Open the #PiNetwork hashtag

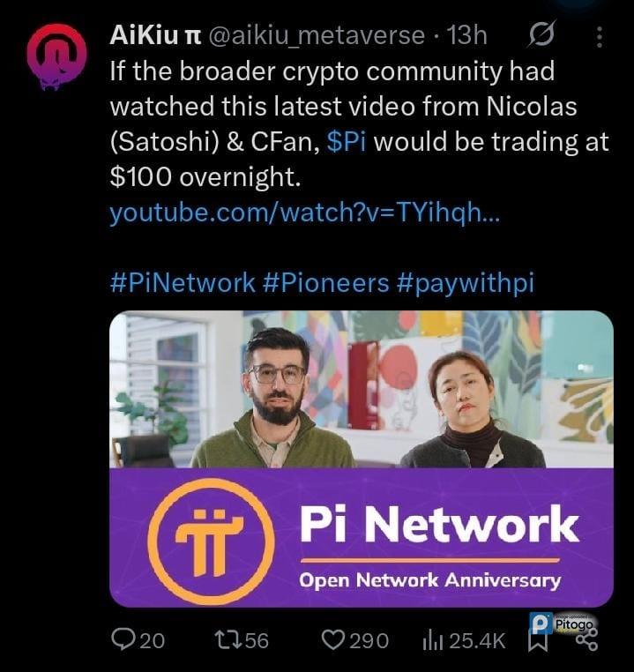(183, 282)
